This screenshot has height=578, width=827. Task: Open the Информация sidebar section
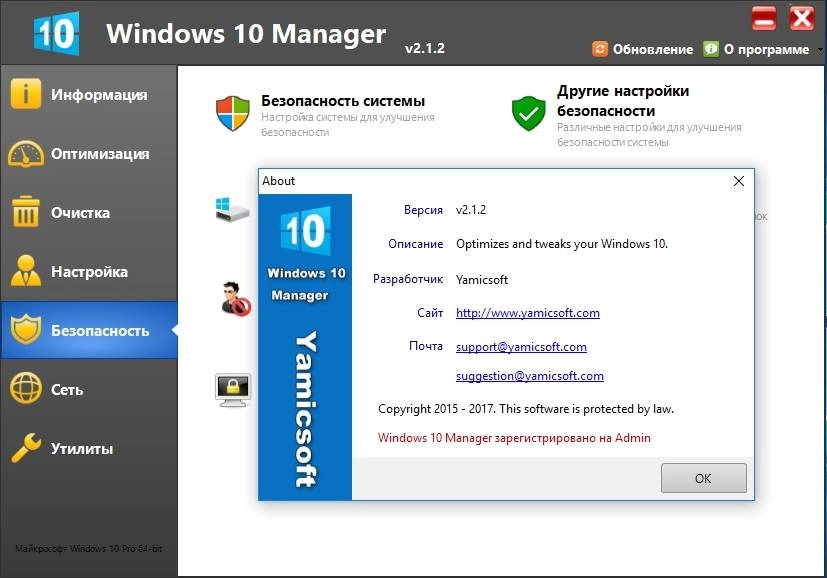89,95
